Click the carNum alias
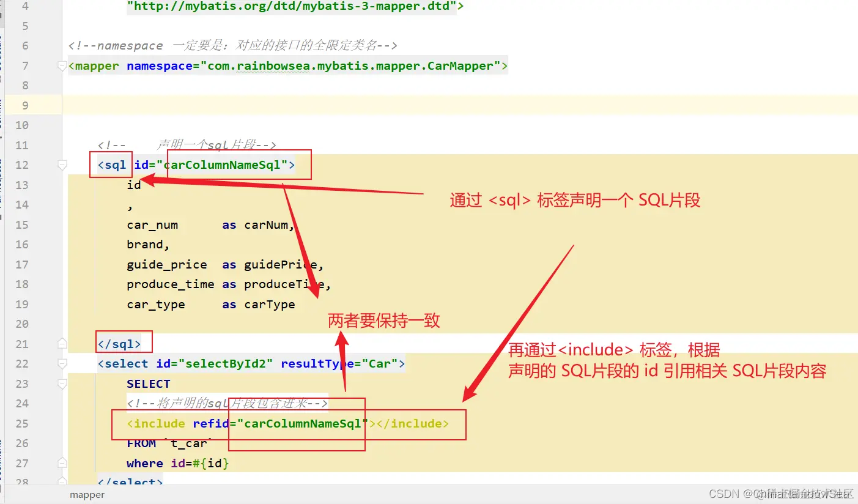 266,225
